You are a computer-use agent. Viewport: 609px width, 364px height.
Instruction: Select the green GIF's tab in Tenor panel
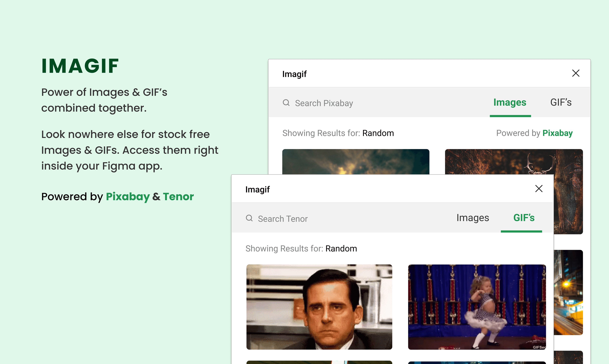click(x=524, y=218)
